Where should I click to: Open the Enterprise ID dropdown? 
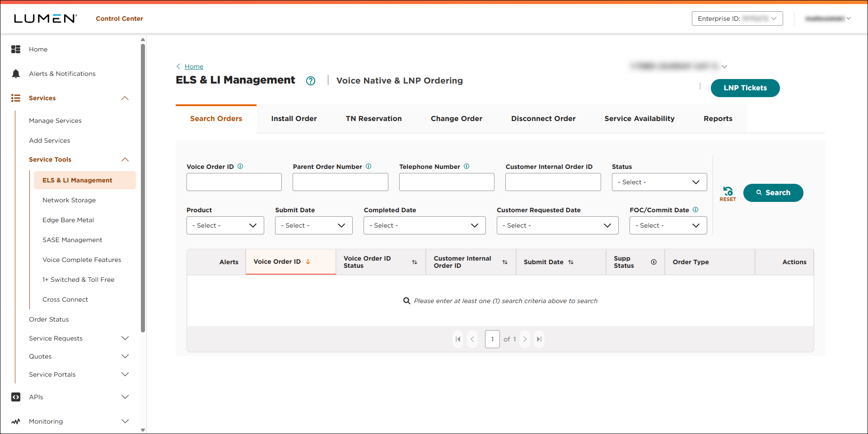tap(737, 19)
